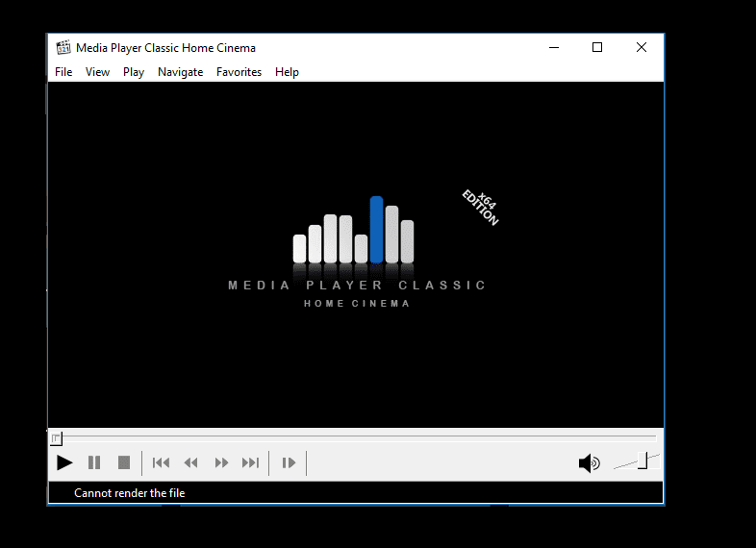Click the volume slider handle
Screen dimensions: 756x548
point(643,461)
